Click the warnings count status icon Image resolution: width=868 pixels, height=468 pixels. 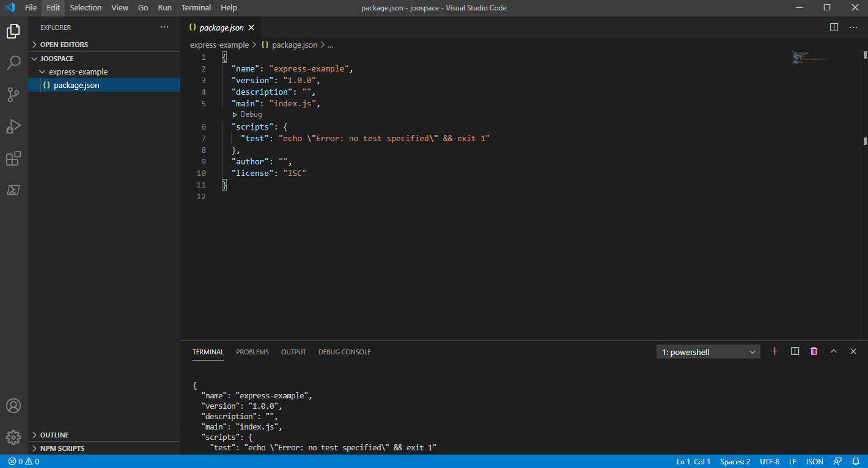tap(32, 462)
